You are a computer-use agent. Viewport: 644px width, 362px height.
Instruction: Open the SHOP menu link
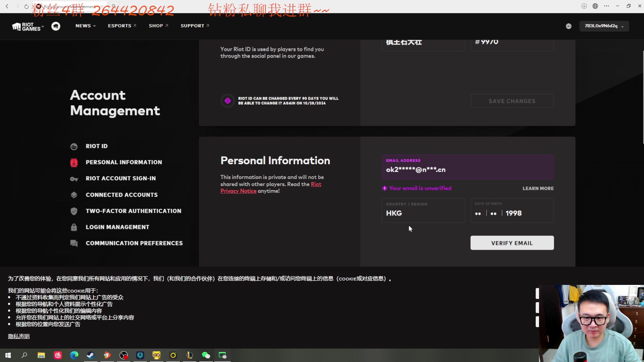(158, 26)
